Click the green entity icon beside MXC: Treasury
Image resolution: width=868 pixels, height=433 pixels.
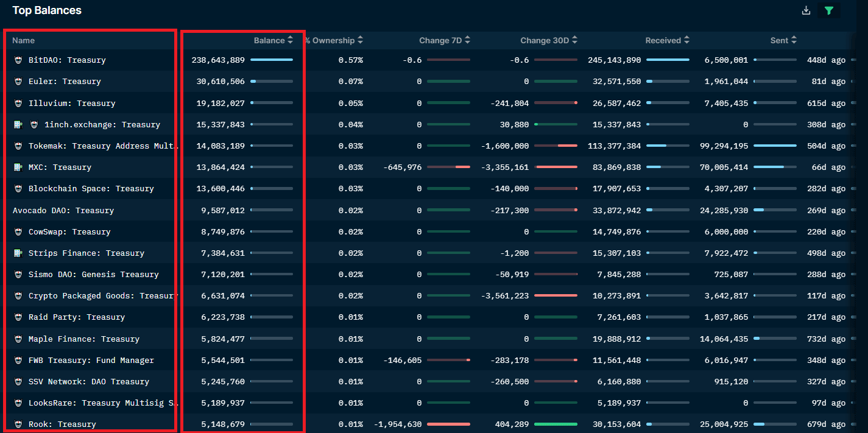point(18,167)
